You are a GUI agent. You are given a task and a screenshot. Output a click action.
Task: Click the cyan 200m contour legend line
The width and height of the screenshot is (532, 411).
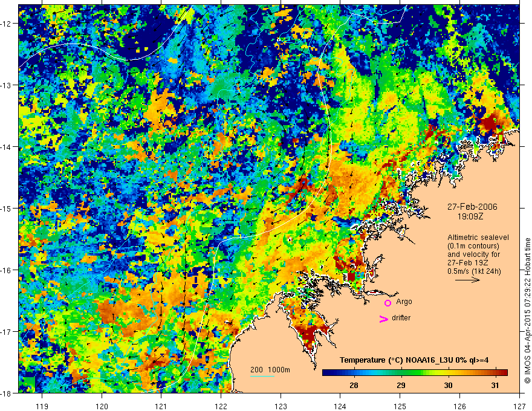[262, 376]
